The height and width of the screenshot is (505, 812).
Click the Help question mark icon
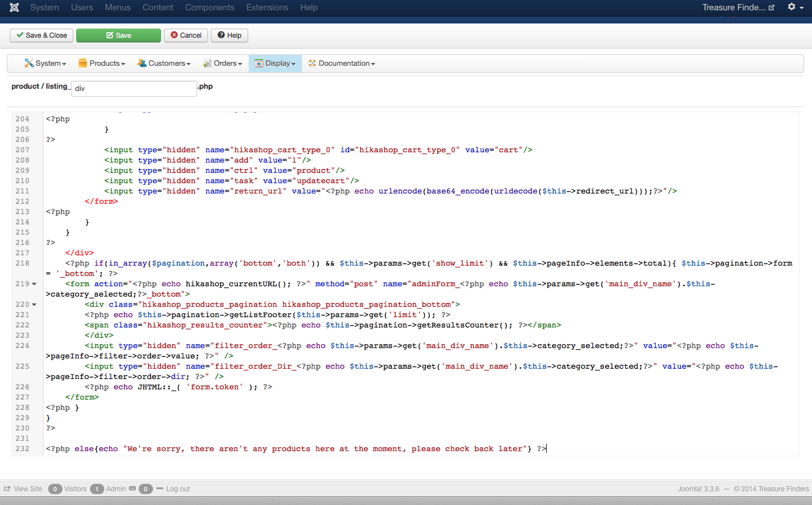pos(221,35)
